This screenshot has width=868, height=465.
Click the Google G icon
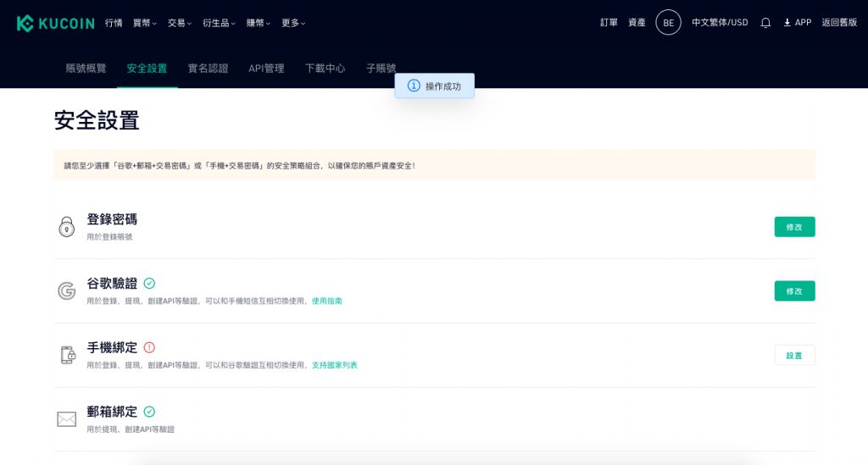pos(66,291)
